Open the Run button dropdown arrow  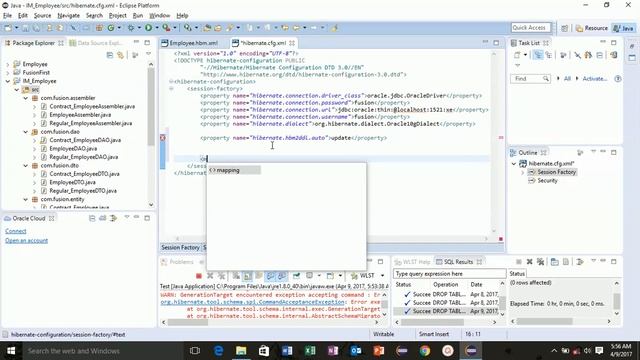157,28
